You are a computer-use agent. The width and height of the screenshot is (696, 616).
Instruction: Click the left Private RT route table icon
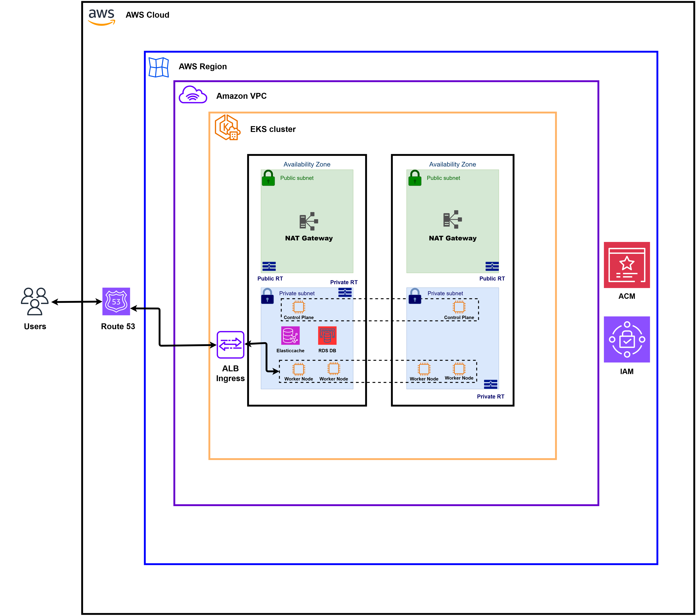click(x=345, y=292)
